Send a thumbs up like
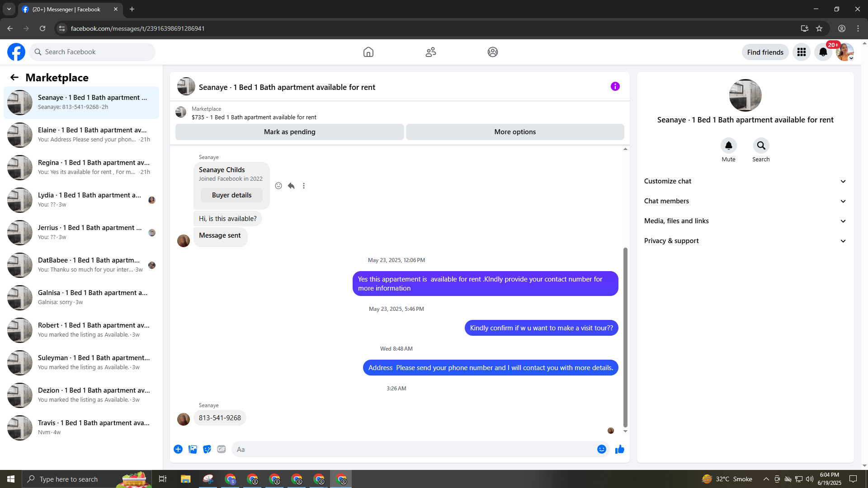 [x=620, y=449]
